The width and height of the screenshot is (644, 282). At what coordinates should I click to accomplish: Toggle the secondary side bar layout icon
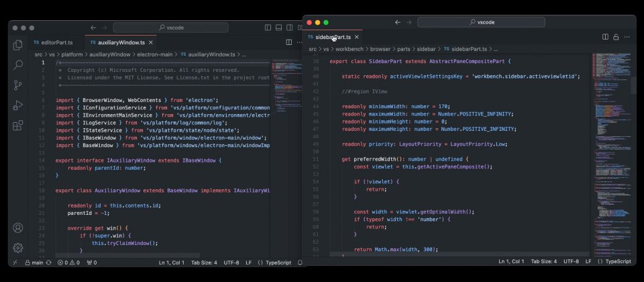pos(290,28)
